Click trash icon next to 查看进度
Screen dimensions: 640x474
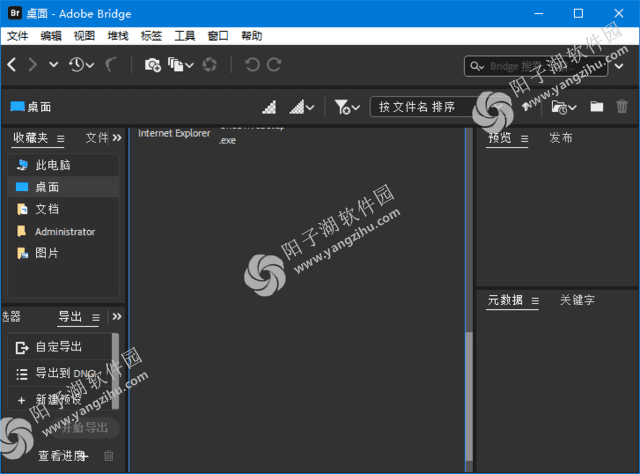109,456
